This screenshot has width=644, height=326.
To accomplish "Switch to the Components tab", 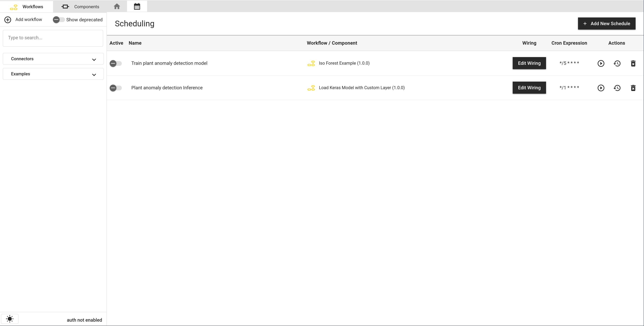I will click(80, 7).
